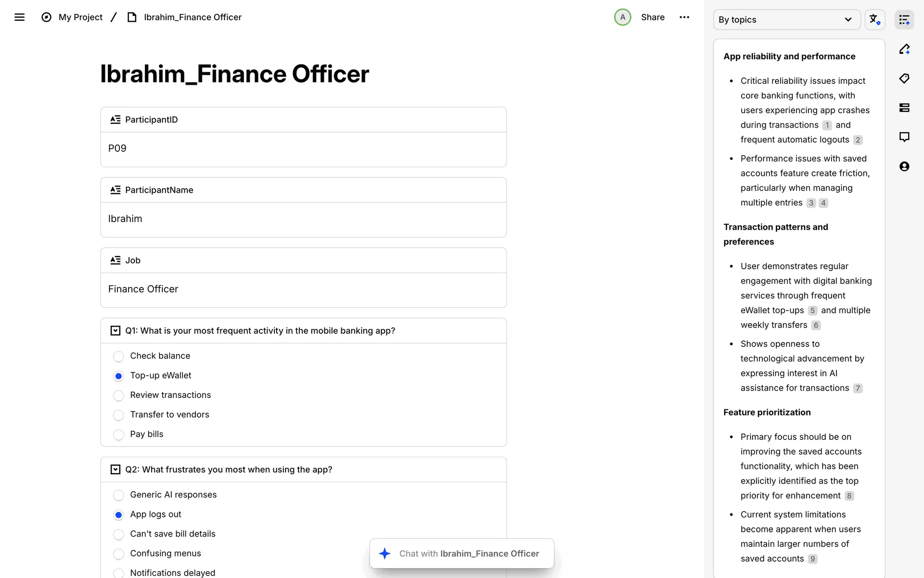Click the Share button
The image size is (924, 578).
coord(653,17)
